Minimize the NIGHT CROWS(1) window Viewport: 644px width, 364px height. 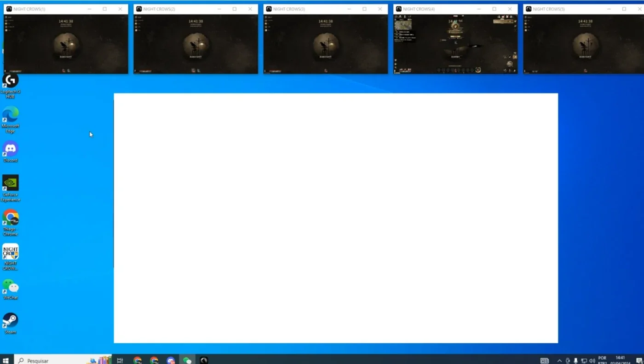click(89, 9)
